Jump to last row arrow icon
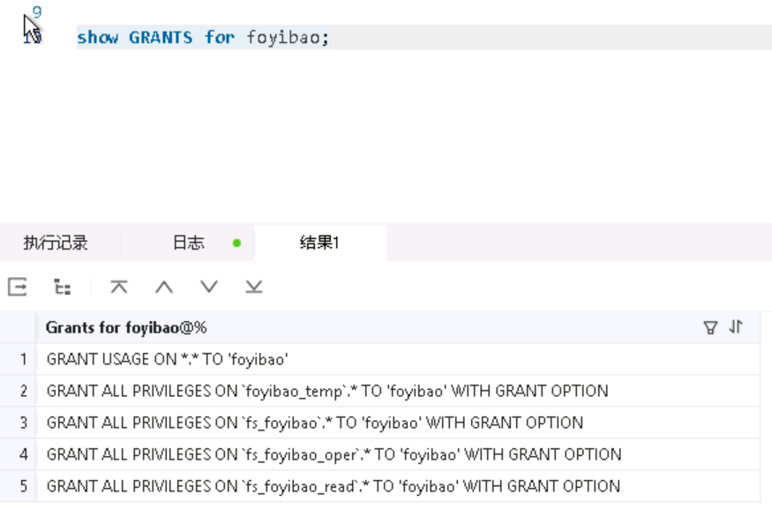The image size is (772, 532). [254, 287]
